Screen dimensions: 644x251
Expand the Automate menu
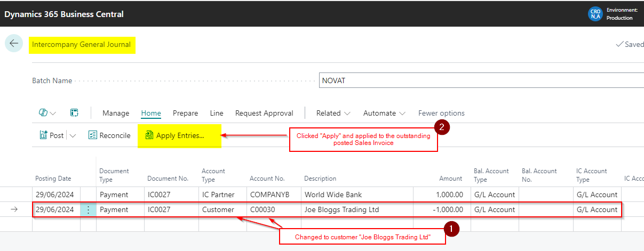pos(384,113)
